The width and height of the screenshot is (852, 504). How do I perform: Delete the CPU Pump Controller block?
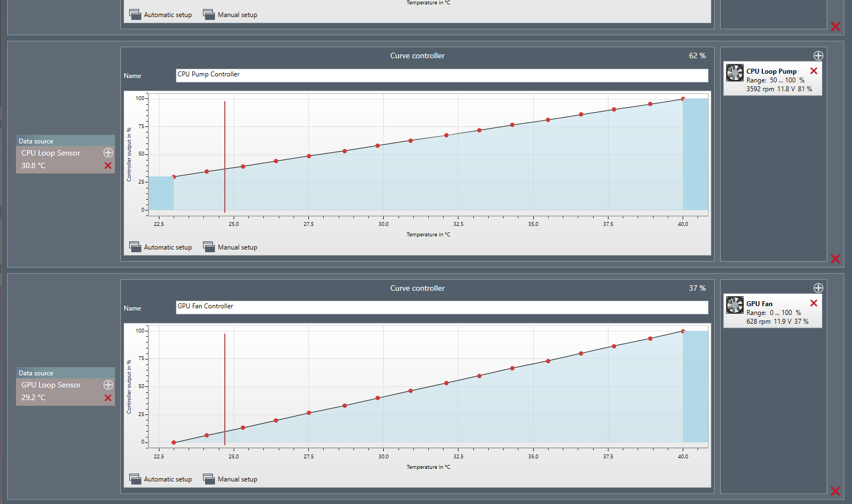835,259
